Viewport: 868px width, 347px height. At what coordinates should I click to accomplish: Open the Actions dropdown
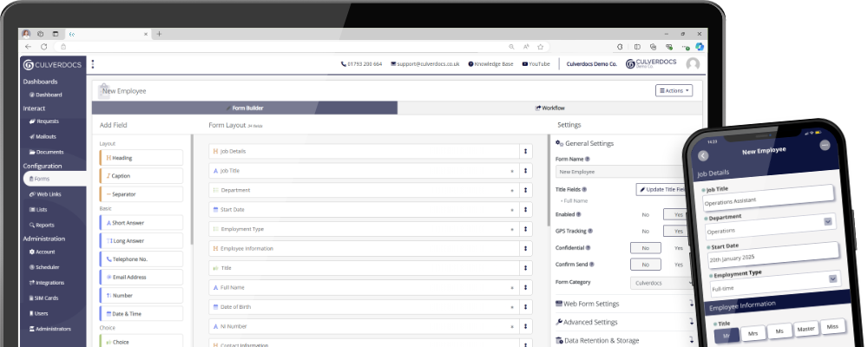674,91
